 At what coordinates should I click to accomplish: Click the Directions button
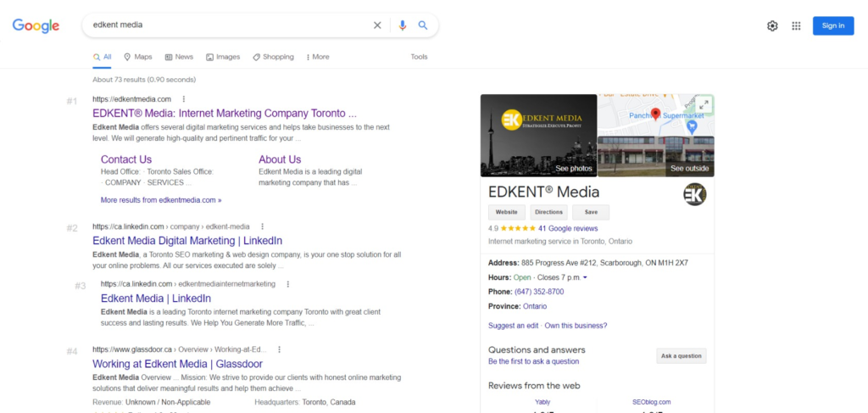click(548, 212)
